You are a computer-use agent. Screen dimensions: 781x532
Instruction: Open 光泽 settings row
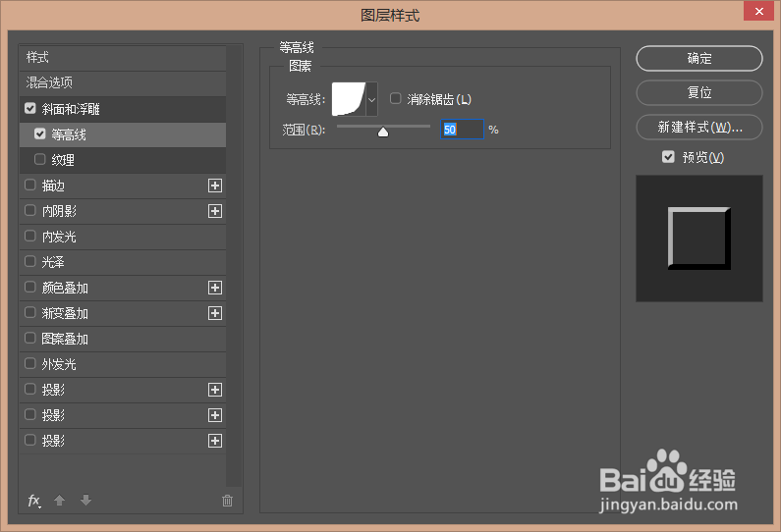coord(123,262)
